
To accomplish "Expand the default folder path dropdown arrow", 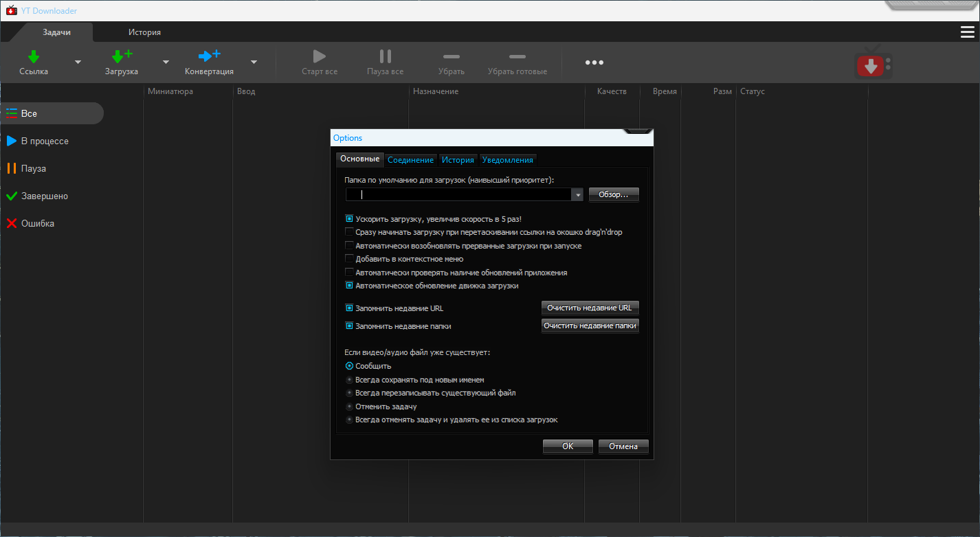I will (578, 195).
